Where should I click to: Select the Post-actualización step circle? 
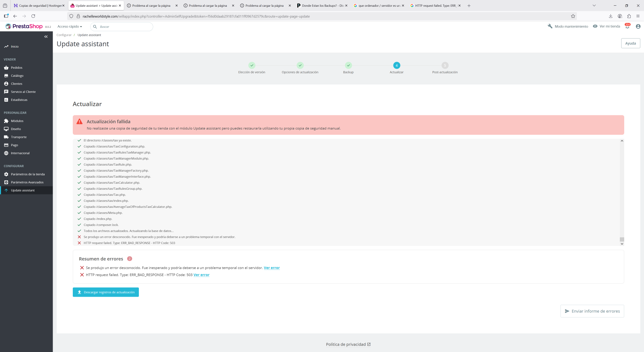coord(445,65)
